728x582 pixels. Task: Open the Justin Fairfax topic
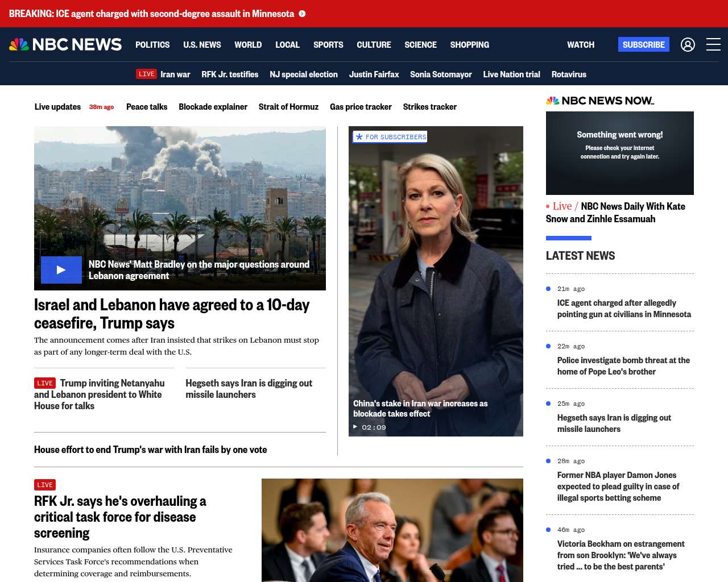(374, 74)
